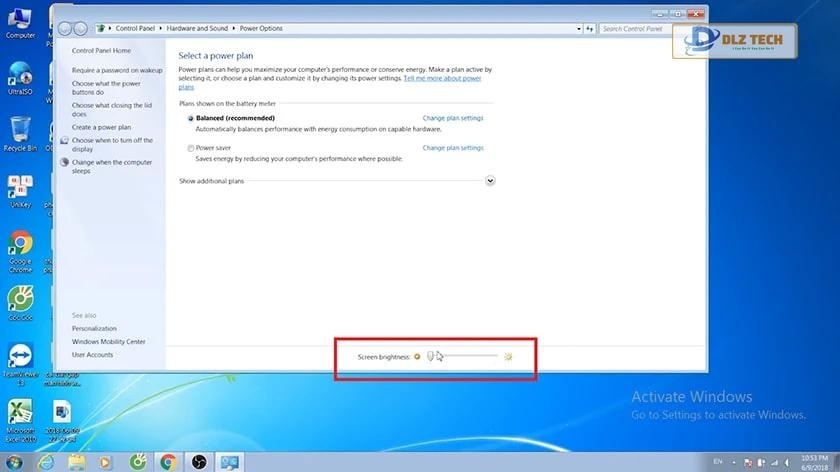Open the File Explorer taskbar icon
Image resolution: width=840 pixels, height=472 pixels.
point(76,462)
